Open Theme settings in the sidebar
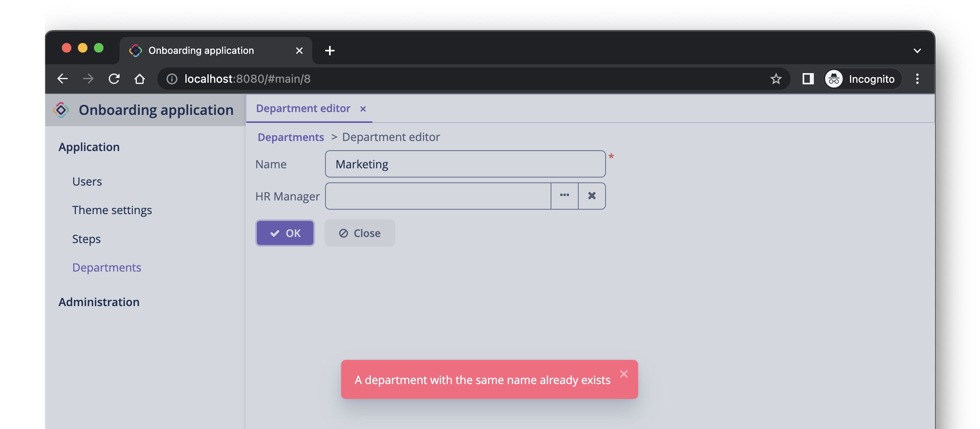This screenshot has height=429, width=980. pos(112,210)
